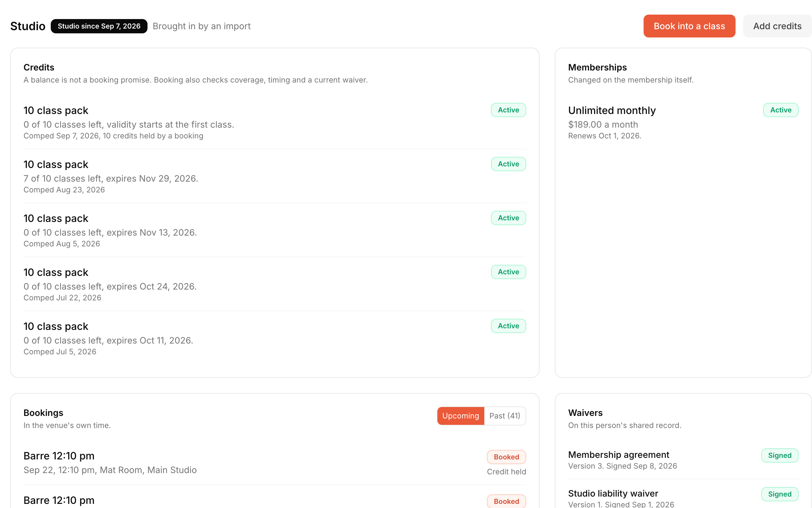This screenshot has height=508, width=812.
Task: Click the Comped Aug 23, 2026 line
Action: click(64, 190)
